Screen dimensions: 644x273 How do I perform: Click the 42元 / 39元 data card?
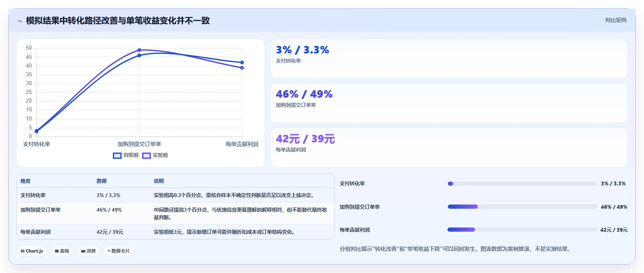click(x=449, y=147)
